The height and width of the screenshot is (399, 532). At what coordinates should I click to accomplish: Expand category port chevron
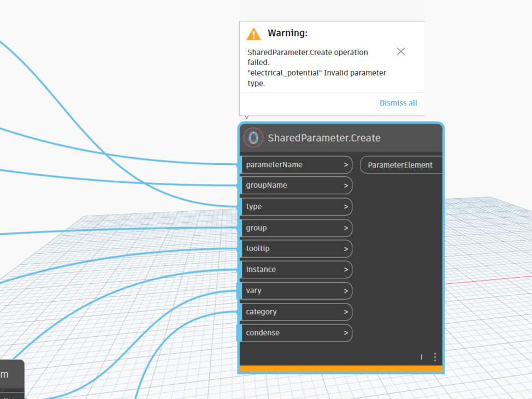click(x=346, y=312)
